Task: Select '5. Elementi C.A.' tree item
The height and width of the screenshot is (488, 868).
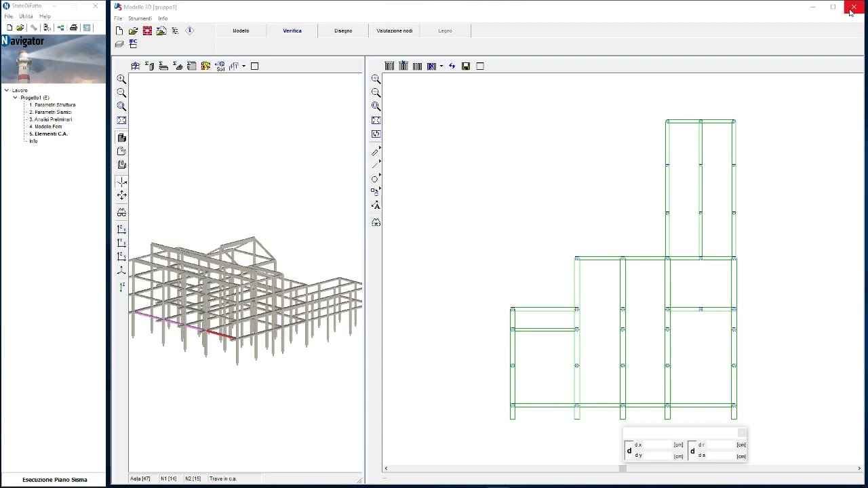Action: (x=48, y=134)
